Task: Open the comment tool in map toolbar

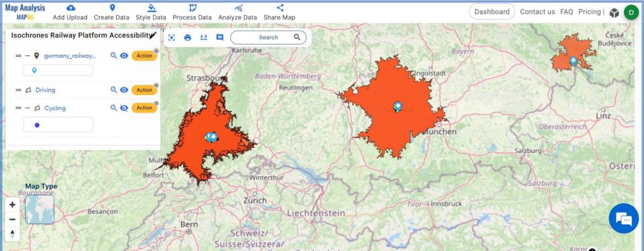Action: (219, 37)
